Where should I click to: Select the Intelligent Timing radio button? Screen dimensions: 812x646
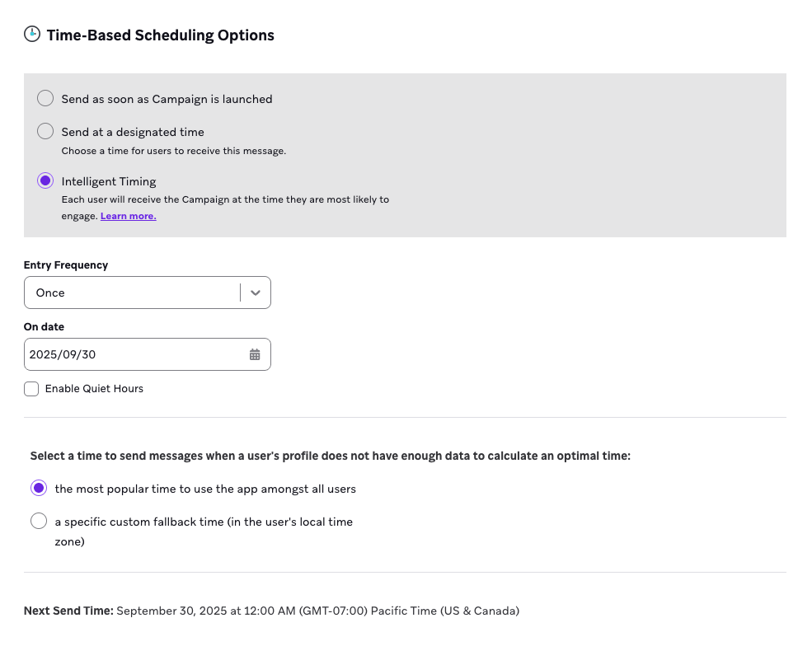click(x=46, y=181)
